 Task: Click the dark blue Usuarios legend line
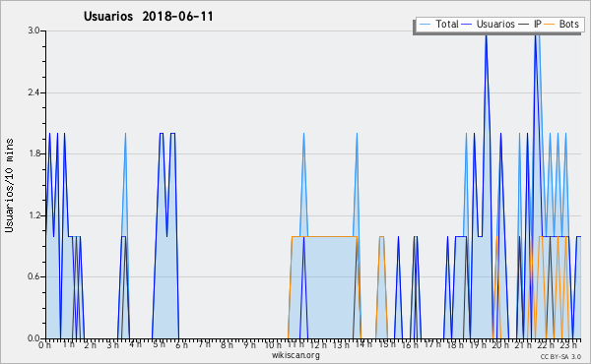467,25
